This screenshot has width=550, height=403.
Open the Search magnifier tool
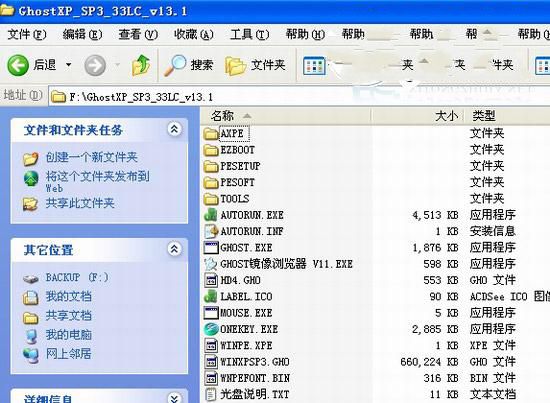175,65
